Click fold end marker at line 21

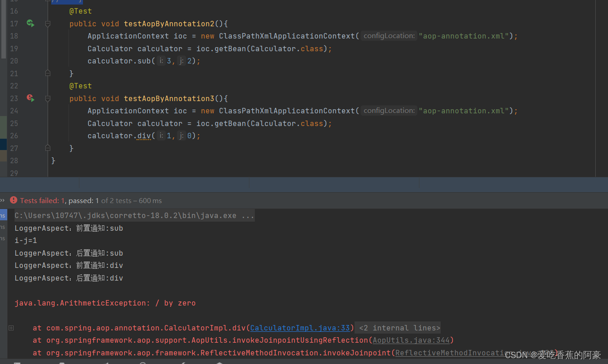[48, 73]
